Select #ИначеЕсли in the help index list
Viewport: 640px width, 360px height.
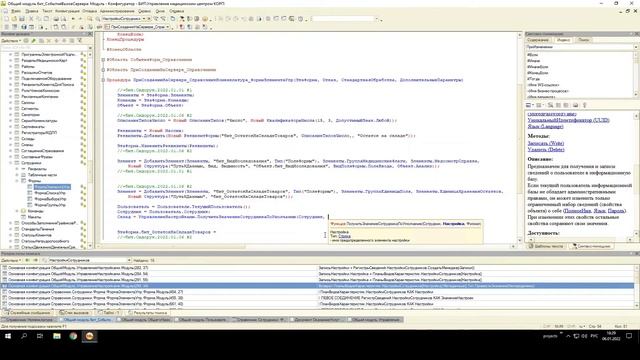point(538,67)
